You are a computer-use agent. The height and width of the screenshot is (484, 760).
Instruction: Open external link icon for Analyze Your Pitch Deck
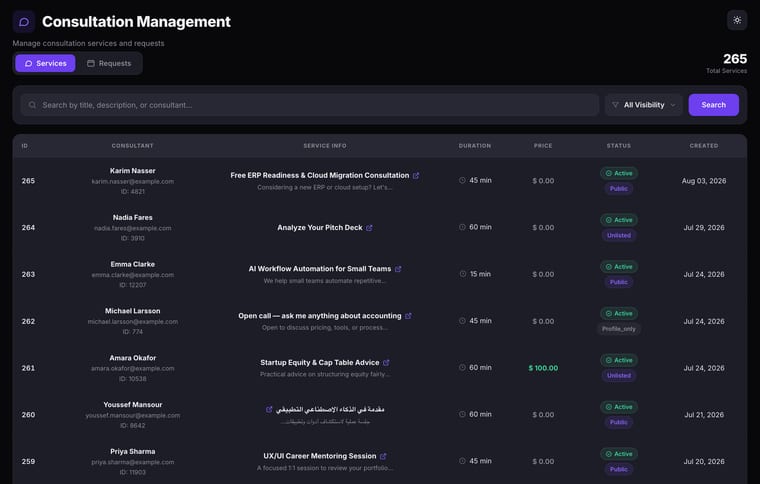point(369,228)
